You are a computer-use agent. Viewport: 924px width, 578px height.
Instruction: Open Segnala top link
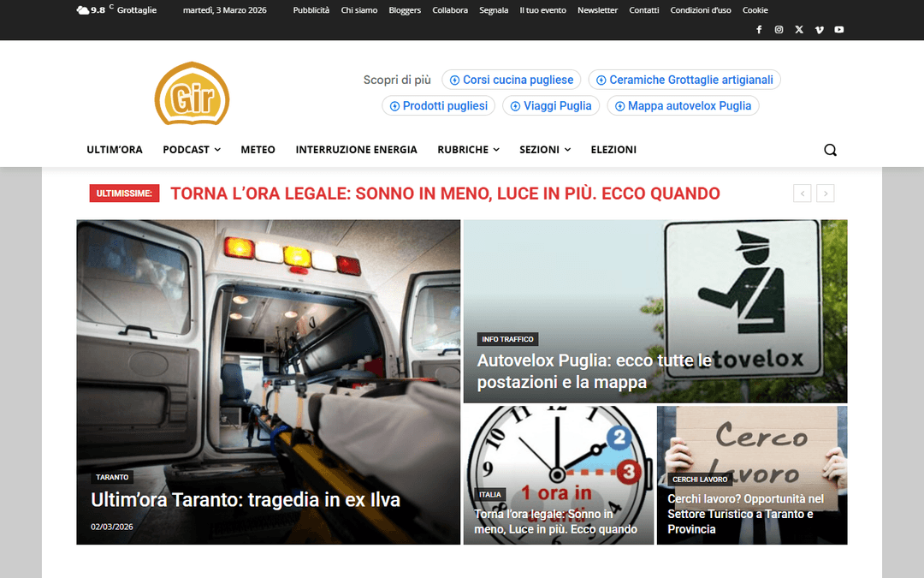[494, 10]
